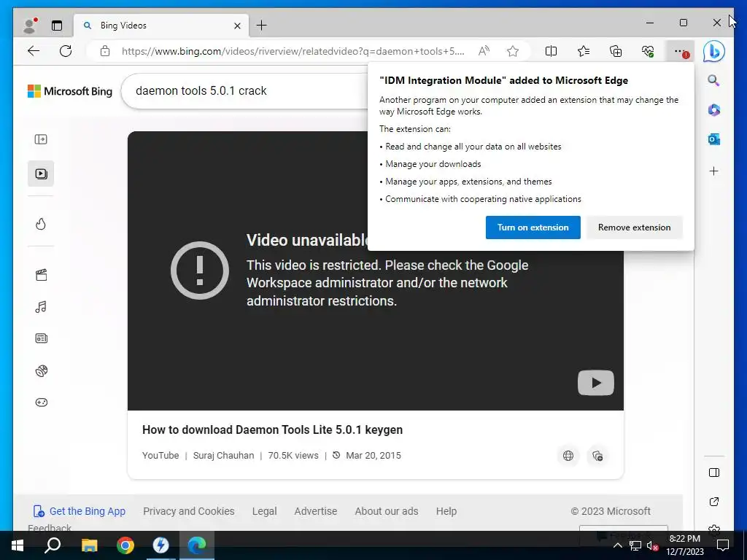Image resolution: width=747 pixels, height=560 pixels.
Task: Open sidebar search icon
Action: click(713, 80)
